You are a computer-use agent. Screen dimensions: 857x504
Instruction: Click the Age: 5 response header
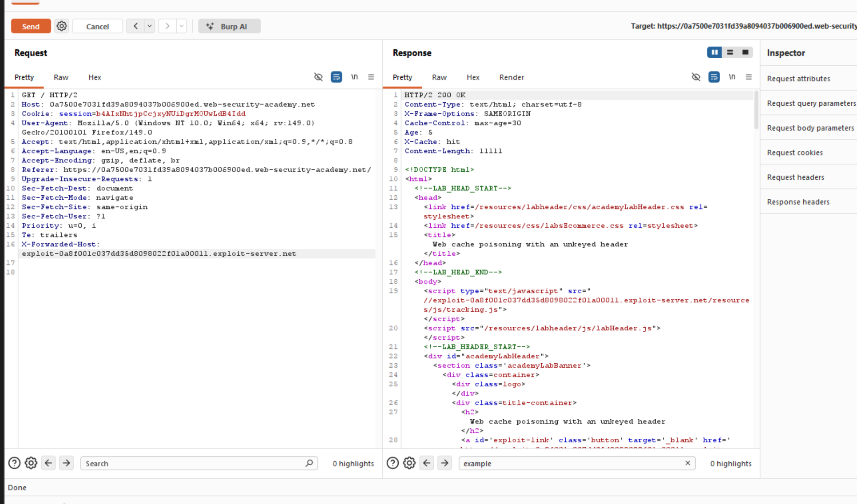[x=418, y=132]
